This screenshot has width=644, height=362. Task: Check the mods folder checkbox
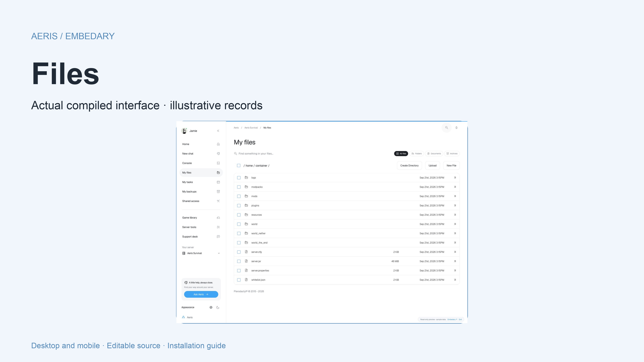[x=239, y=196]
